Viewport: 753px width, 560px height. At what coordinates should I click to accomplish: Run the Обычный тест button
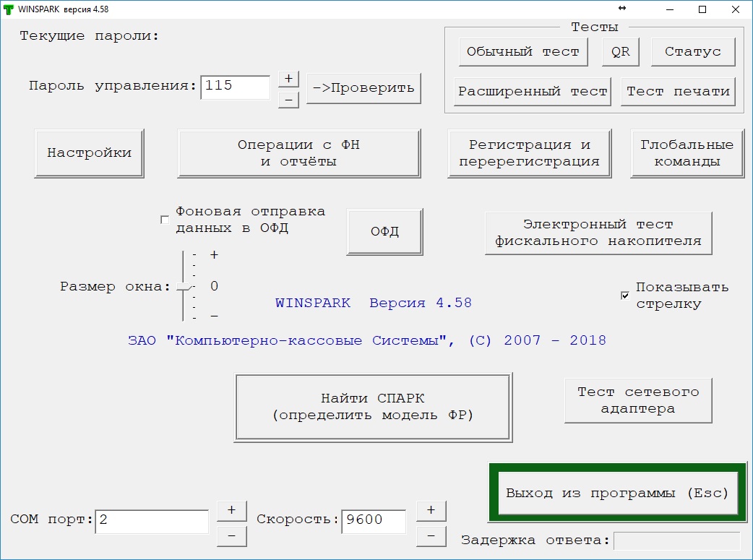[523, 52]
